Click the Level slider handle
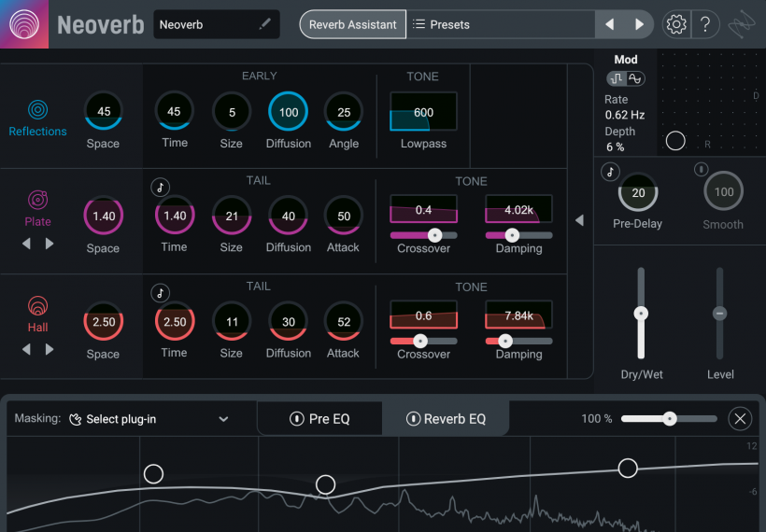This screenshot has height=532, width=766. tap(719, 314)
